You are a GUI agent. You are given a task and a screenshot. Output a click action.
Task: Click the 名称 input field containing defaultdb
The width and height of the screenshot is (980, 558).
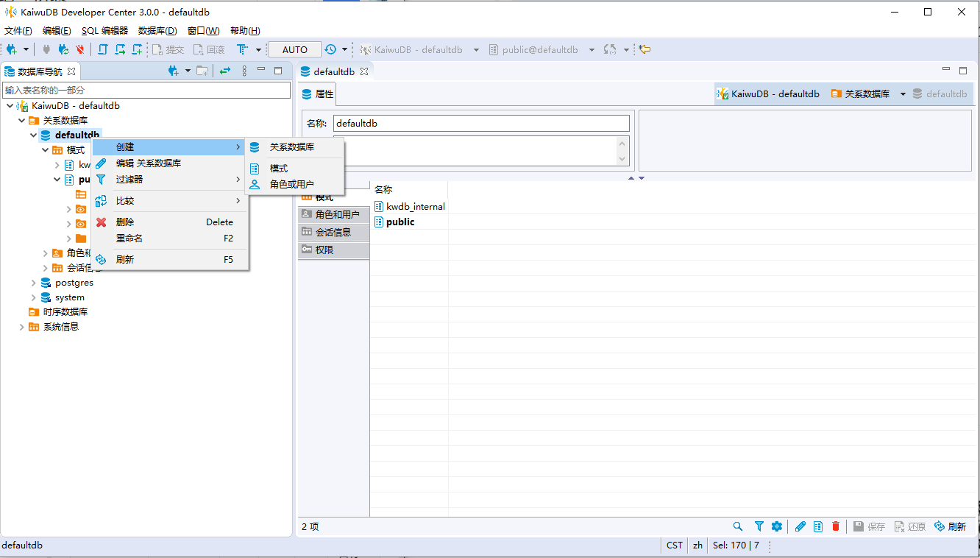481,124
